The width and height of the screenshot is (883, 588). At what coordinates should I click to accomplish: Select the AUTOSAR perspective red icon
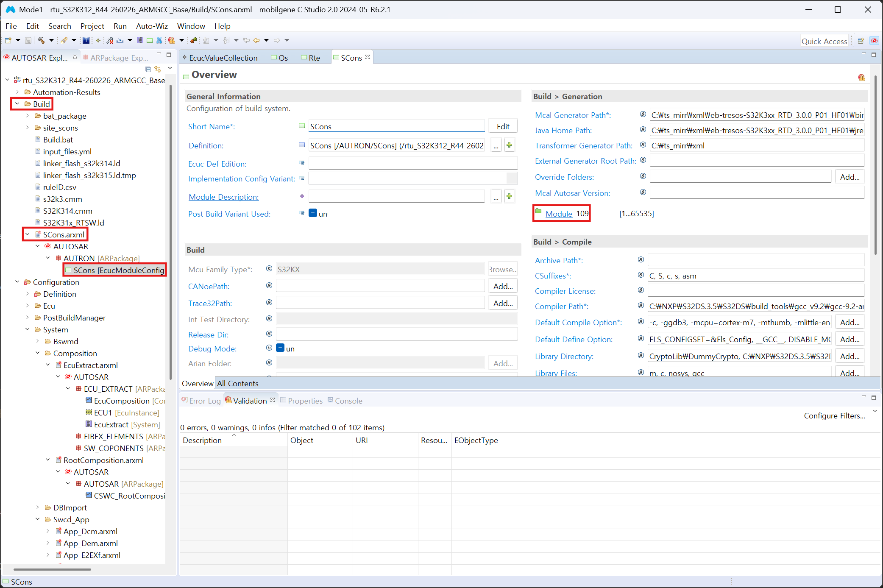874,41
